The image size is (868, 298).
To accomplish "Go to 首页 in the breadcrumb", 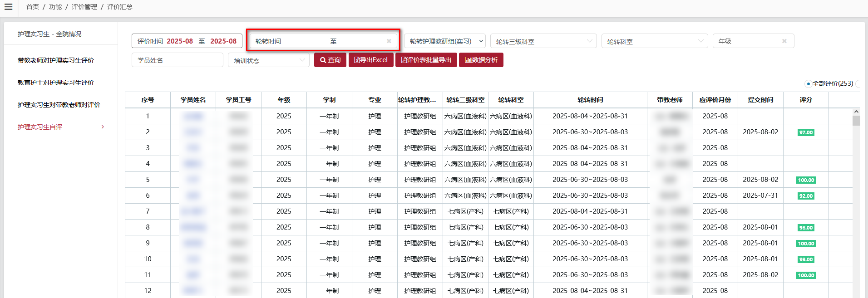I will [x=33, y=7].
